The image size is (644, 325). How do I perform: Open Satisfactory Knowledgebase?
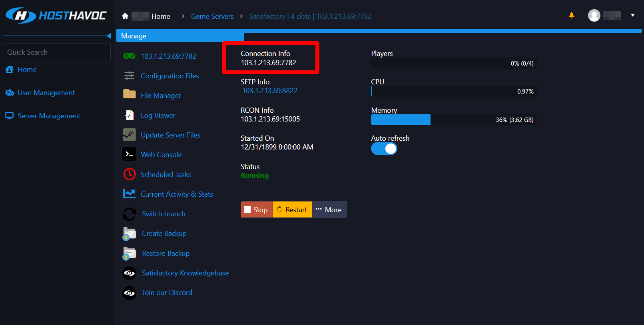[185, 273]
